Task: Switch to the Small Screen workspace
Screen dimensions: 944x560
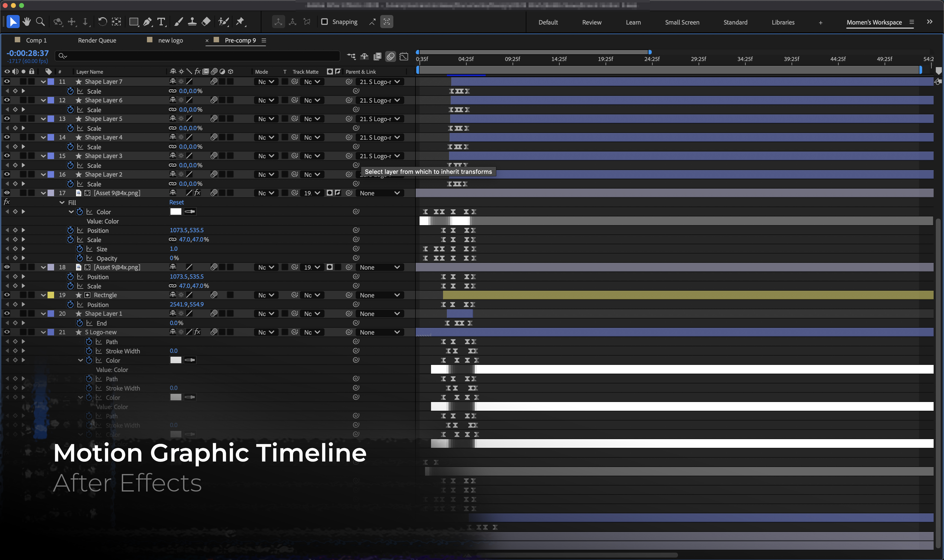Action: pyautogui.click(x=682, y=22)
